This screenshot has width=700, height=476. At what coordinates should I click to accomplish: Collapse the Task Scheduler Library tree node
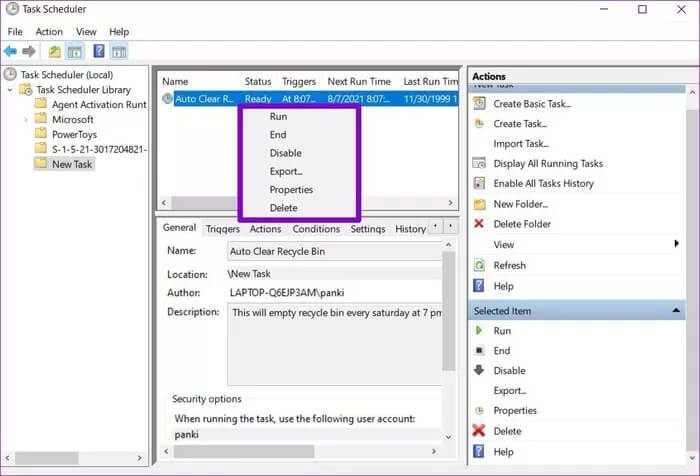point(10,90)
